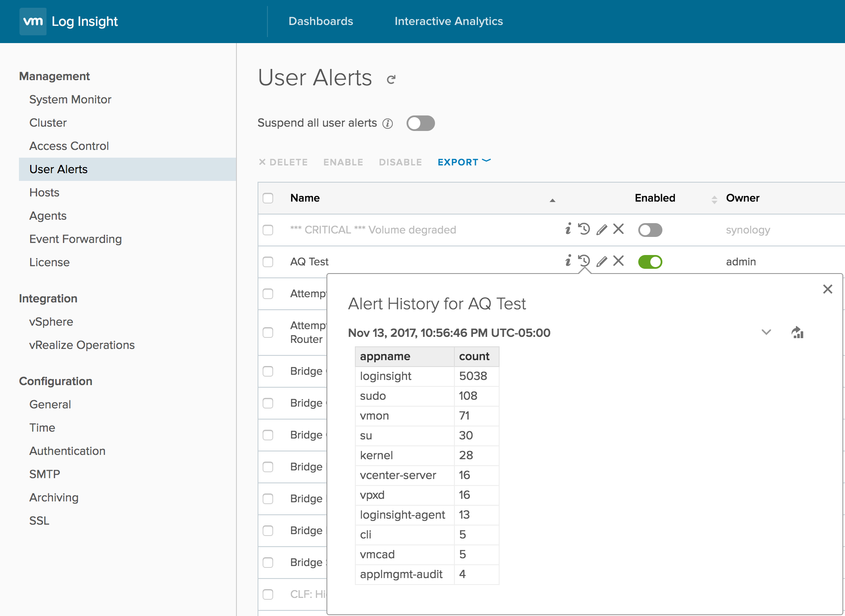Click the applmgmt-audit table cell
Image resolution: width=845 pixels, height=616 pixels.
pyautogui.click(x=404, y=575)
